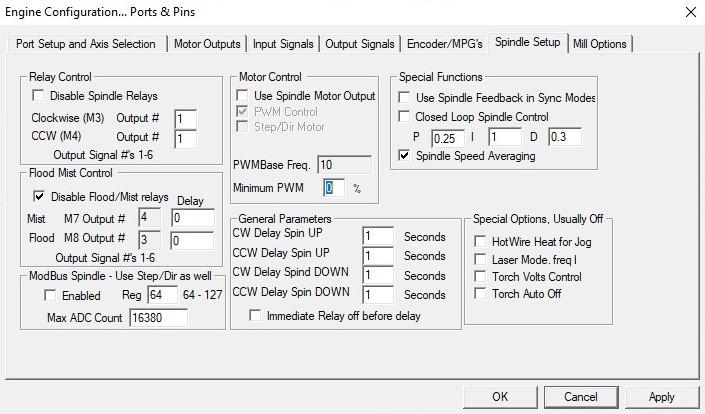Check Immediate Relay off before delay

(x=255, y=316)
